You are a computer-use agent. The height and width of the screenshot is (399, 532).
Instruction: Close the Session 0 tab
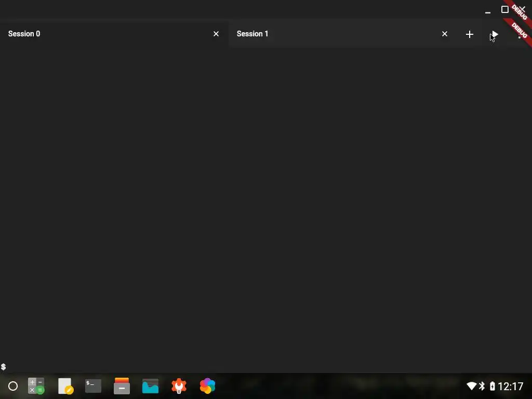click(x=216, y=34)
